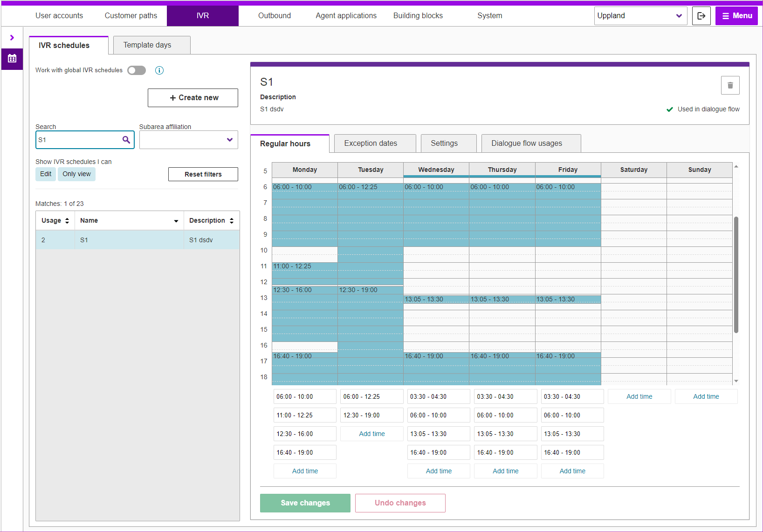Open the Subarea affiliation dropdown
763x532 pixels.
188,140
